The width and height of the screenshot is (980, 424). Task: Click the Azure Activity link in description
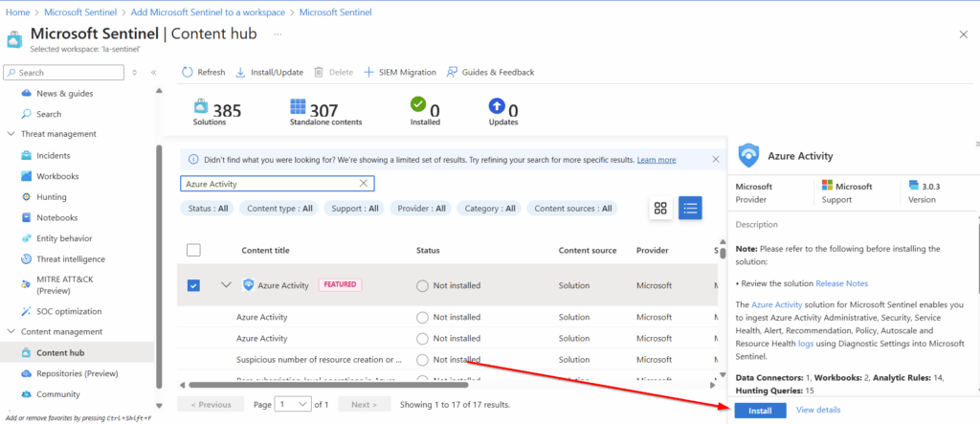[x=775, y=304]
